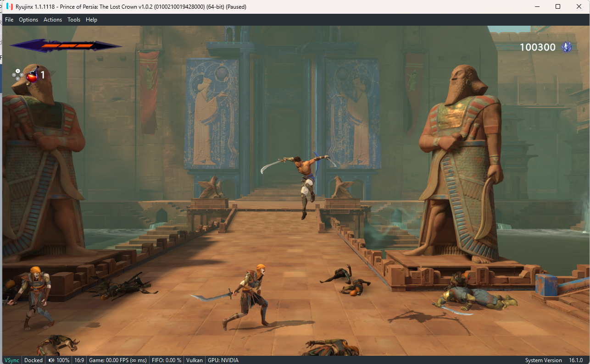Click the System Version label
590x364 pixels.
tap(544, 360)
